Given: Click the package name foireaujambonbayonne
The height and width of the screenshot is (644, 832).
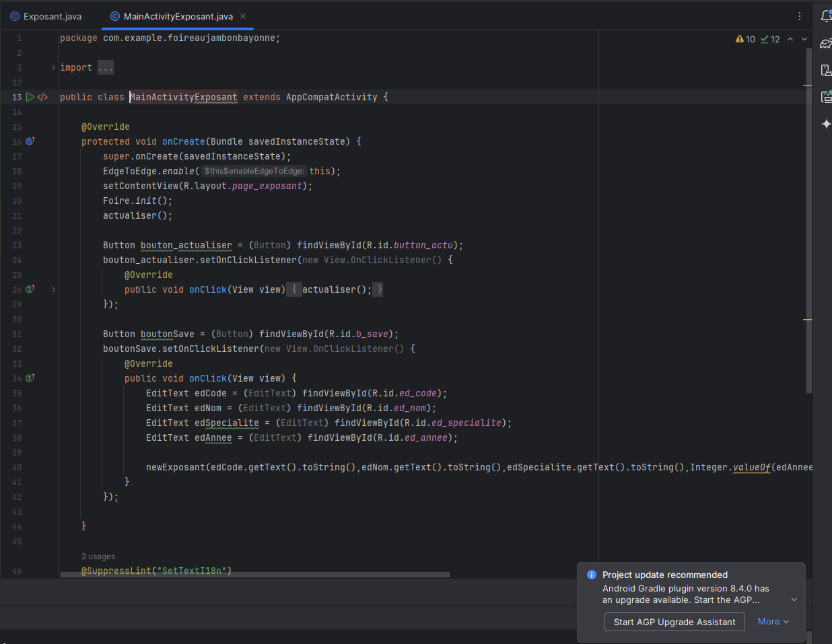Looking at the screenshot, I should click(x=221, y=38).
